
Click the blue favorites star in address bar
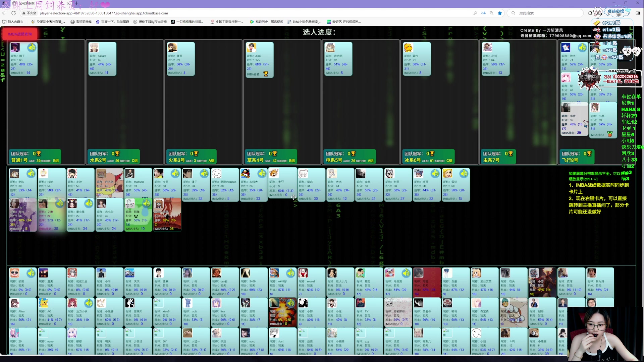coord(500,13)
